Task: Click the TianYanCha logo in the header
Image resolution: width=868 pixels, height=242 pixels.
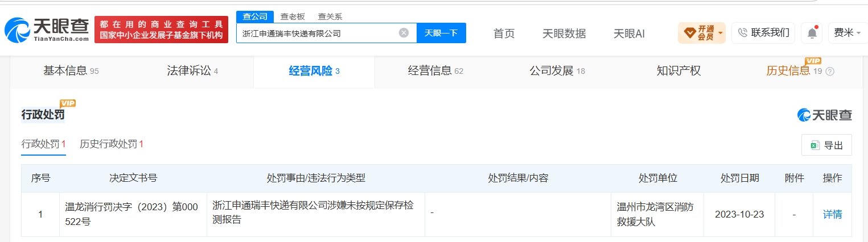Action: coord(47,30)
